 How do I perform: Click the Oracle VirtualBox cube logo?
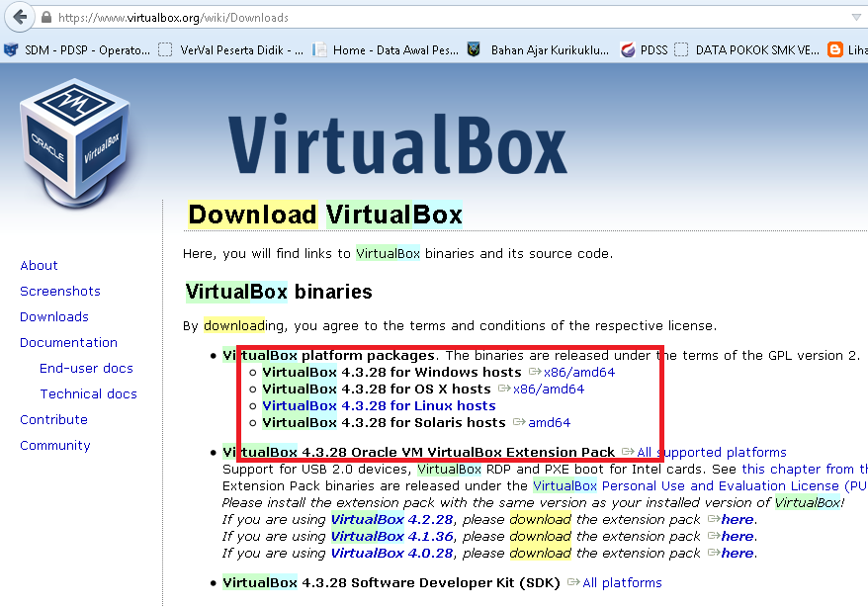75,144
